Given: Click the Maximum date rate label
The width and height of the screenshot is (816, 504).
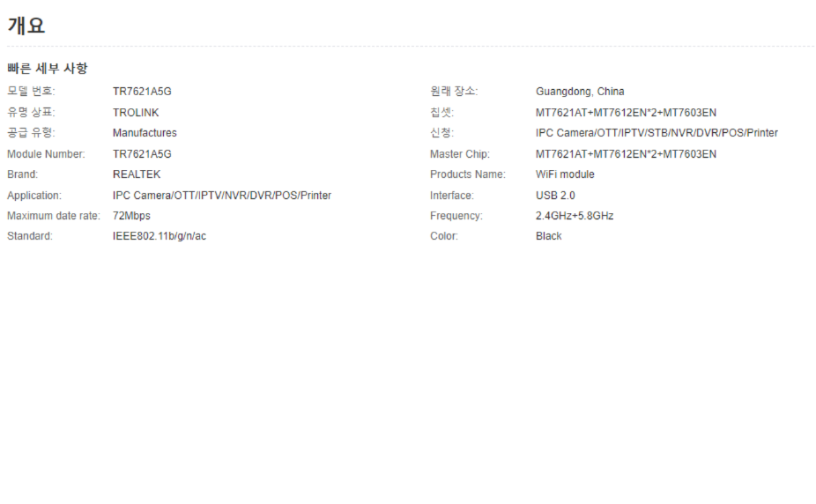Looking at the screenshot, I should click(x=54, y=216).
